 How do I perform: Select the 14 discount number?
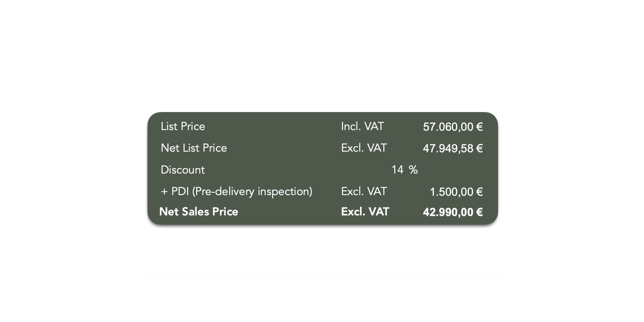(397, 170)
